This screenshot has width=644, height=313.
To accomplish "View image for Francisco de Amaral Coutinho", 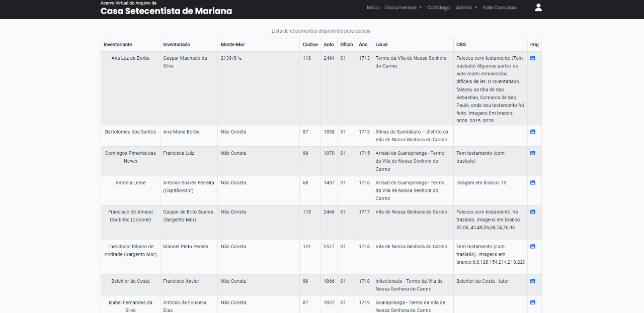I will coord(532,212).
